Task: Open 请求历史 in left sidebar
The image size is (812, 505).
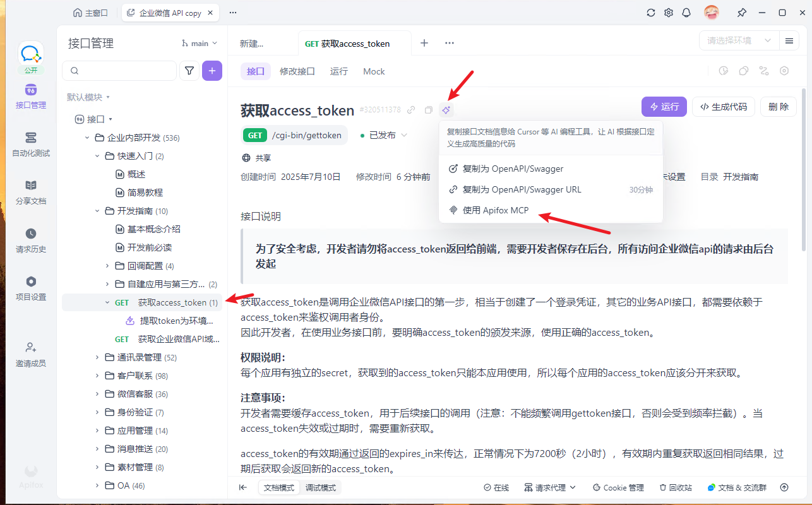Action: 31,240
